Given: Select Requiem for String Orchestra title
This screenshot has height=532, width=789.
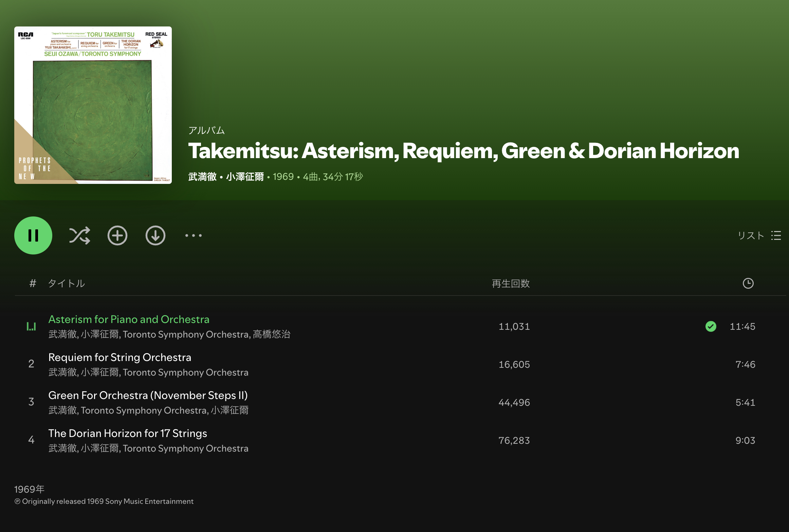Looking at the screenshot, I should click(120, 357).
